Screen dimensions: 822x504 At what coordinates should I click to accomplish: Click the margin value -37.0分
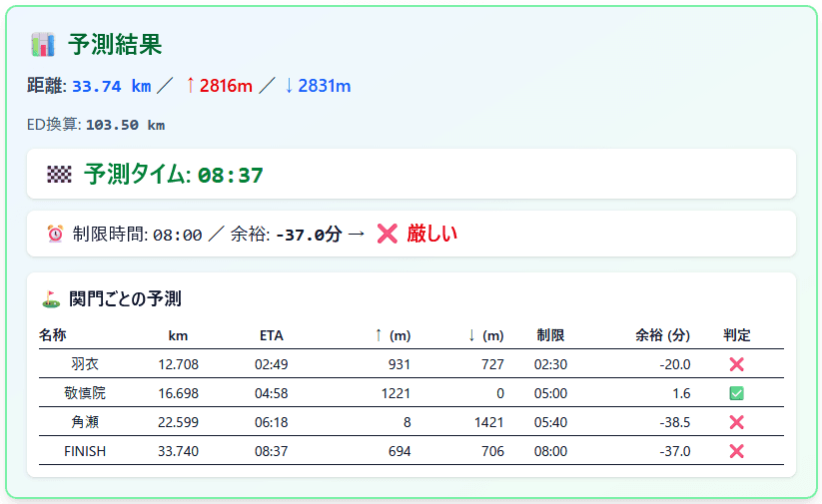point(309,235)
